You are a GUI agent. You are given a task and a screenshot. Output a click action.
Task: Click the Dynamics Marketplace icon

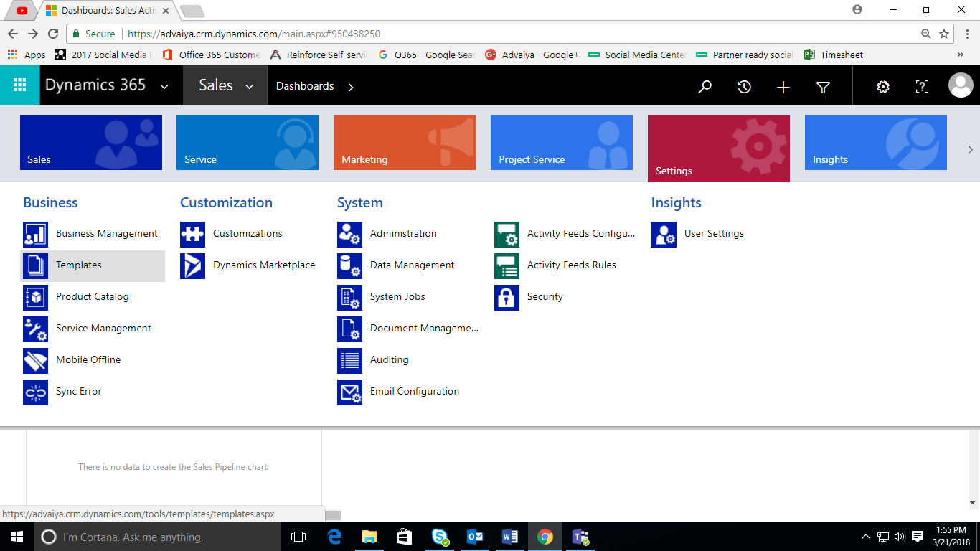192,266
